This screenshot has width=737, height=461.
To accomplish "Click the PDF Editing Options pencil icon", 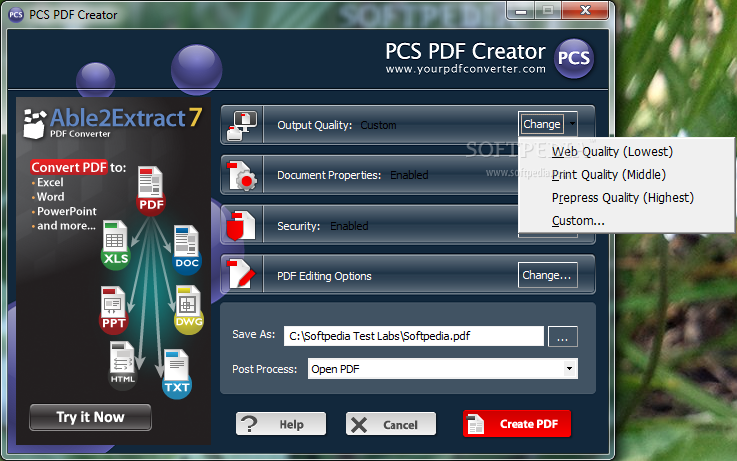I will pyautogui.click(x=242, y=274).
